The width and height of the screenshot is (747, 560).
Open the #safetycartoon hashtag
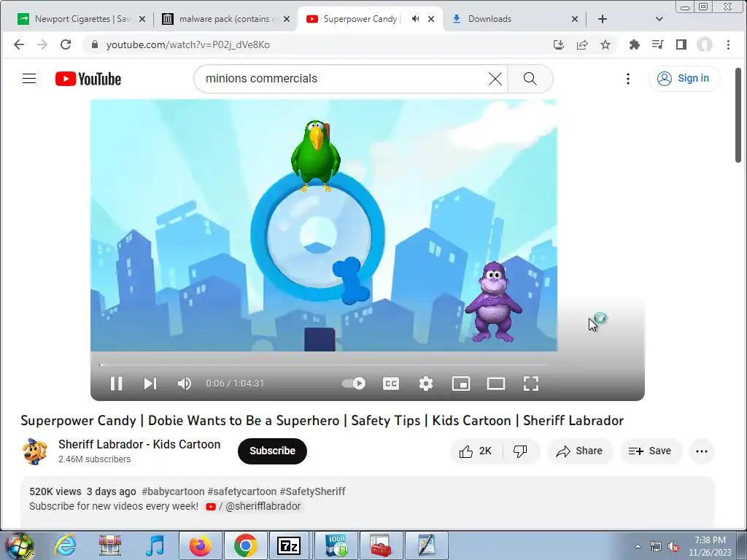(241, 491)
